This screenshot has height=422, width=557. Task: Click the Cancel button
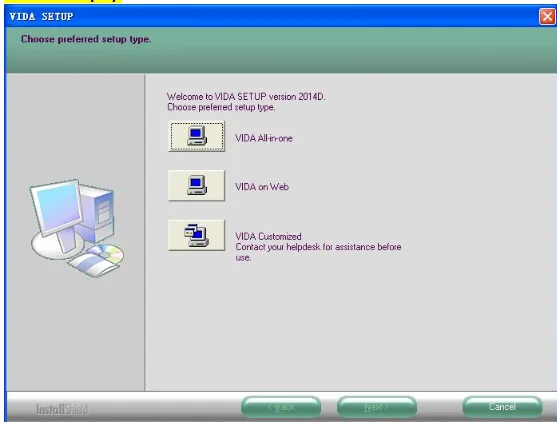[x=502, y=407]
